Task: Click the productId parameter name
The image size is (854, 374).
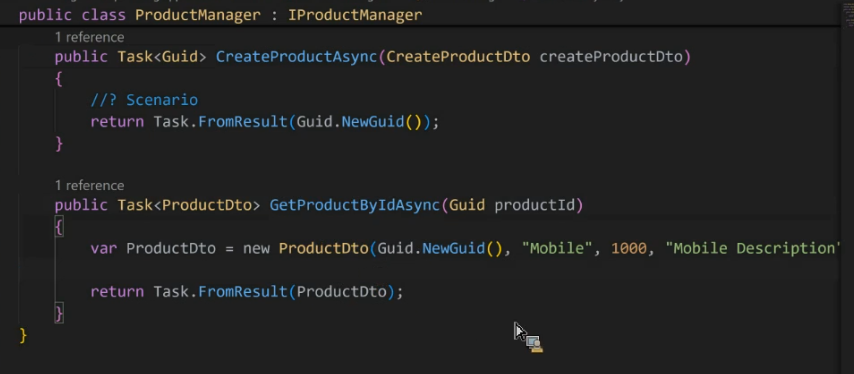Action: (535, 205)
